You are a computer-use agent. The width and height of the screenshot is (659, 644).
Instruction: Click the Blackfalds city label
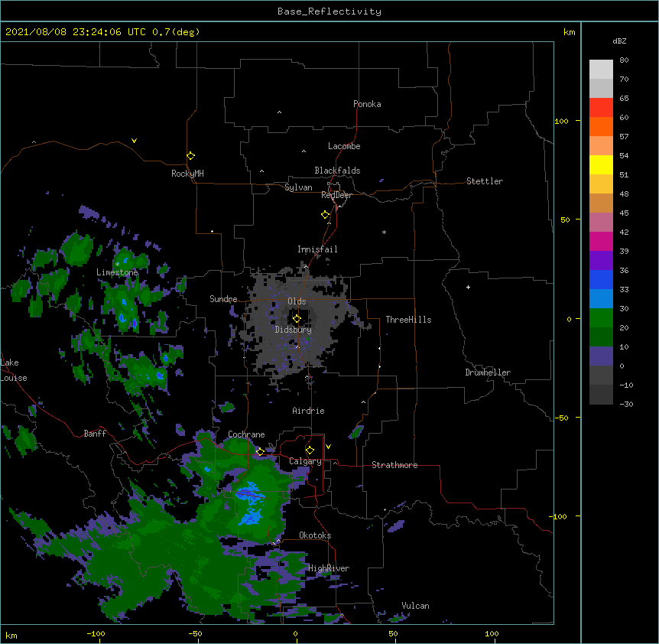click(x=337, y=171)
